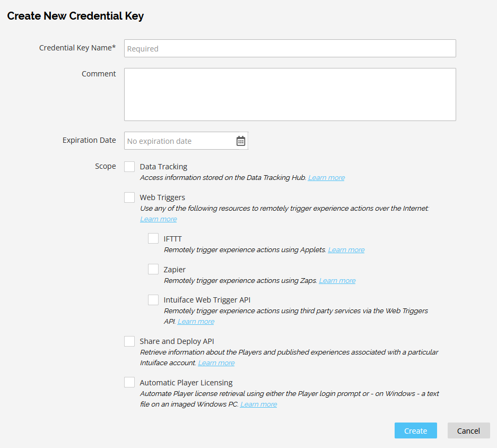The image size is (497, 448).
Task: Open Learn more link under Web Triggers
Action: [159, 219]
